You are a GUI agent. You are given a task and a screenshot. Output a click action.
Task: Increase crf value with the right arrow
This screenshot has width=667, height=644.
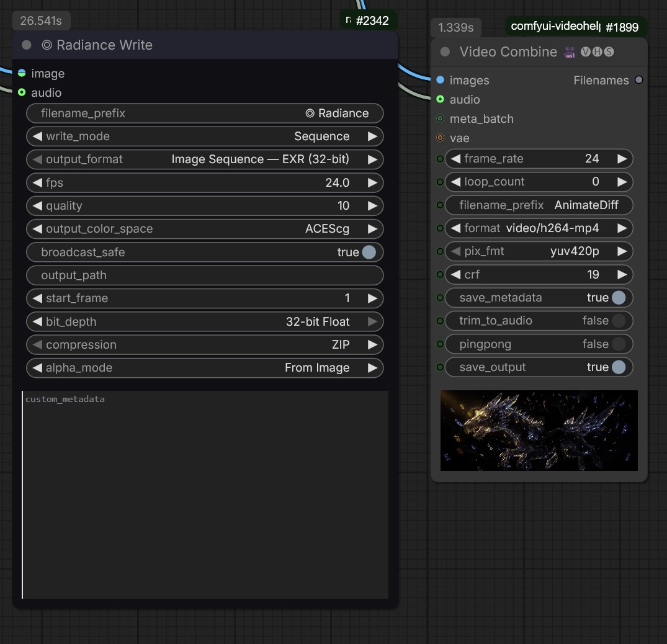coord(622,274)
